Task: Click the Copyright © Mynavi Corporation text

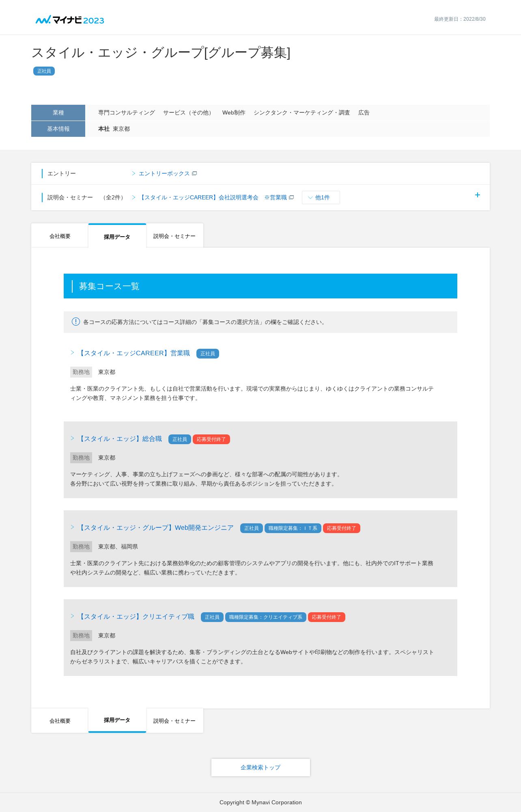Action: pyautogui.click(x=260, y=802)
